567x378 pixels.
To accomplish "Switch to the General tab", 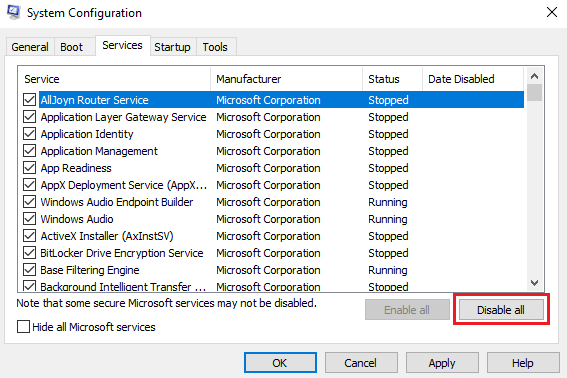I will 30,47.
